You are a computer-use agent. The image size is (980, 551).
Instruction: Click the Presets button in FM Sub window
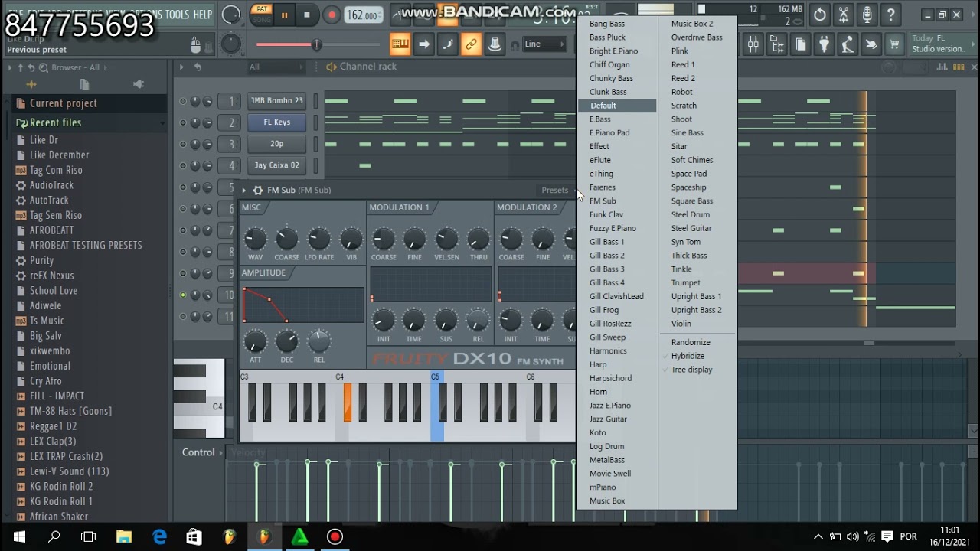click(554, 190)
